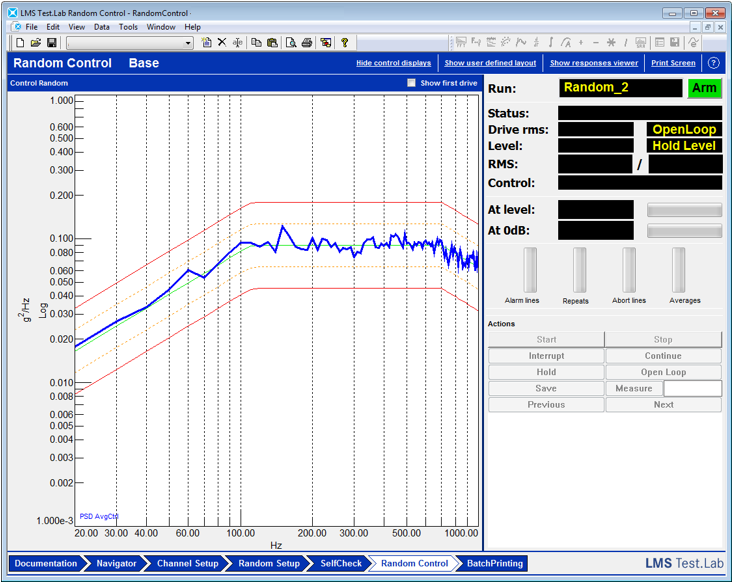Click the Open folder toolbar icon
This screenshot has width=736, height=584.
click(x=36, y=43)
